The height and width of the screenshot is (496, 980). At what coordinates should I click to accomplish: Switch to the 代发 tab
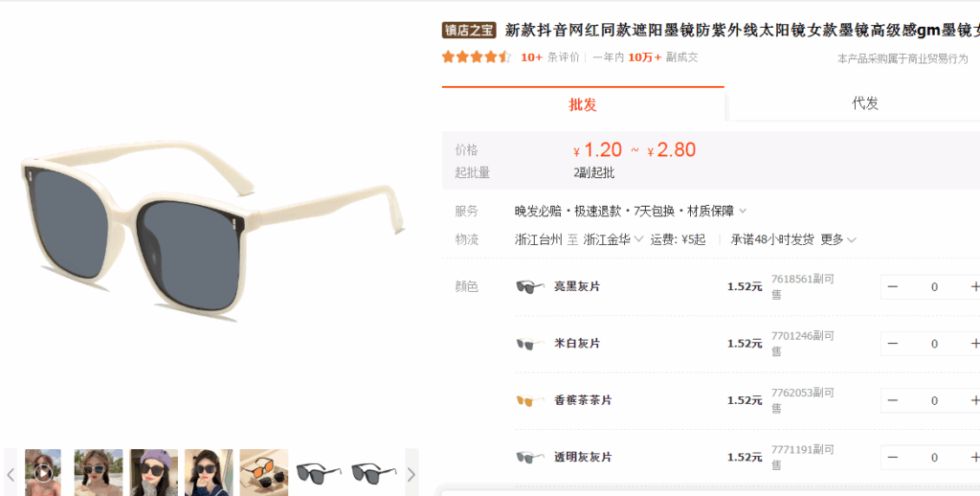[x=865, y=103]
